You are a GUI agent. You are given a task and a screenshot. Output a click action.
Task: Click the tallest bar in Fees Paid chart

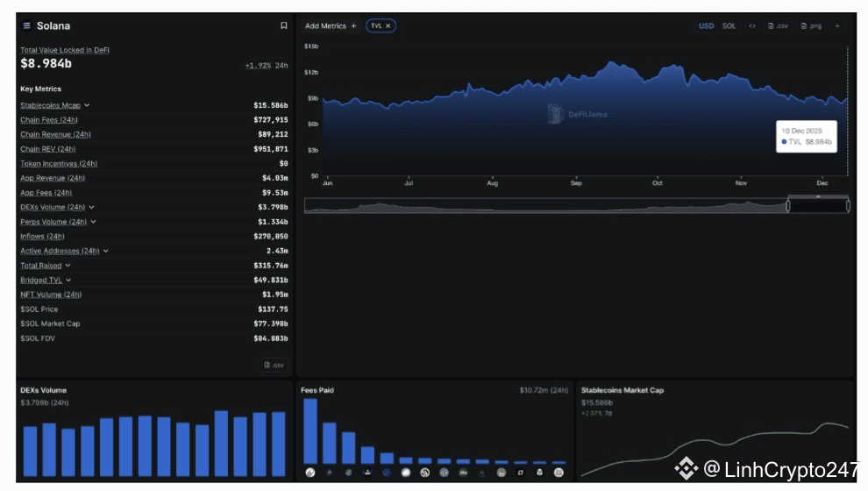click(x=310, y=431)
